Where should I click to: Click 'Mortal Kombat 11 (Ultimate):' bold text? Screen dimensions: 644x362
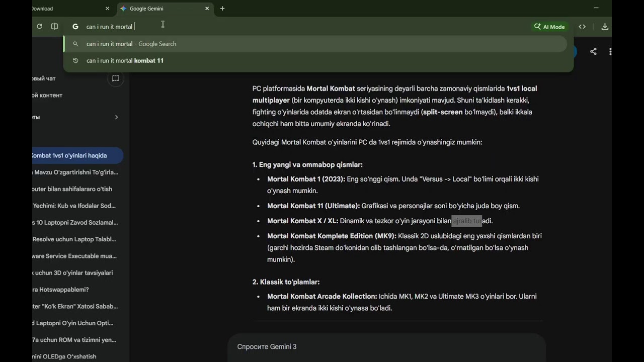tap(313, 206)
